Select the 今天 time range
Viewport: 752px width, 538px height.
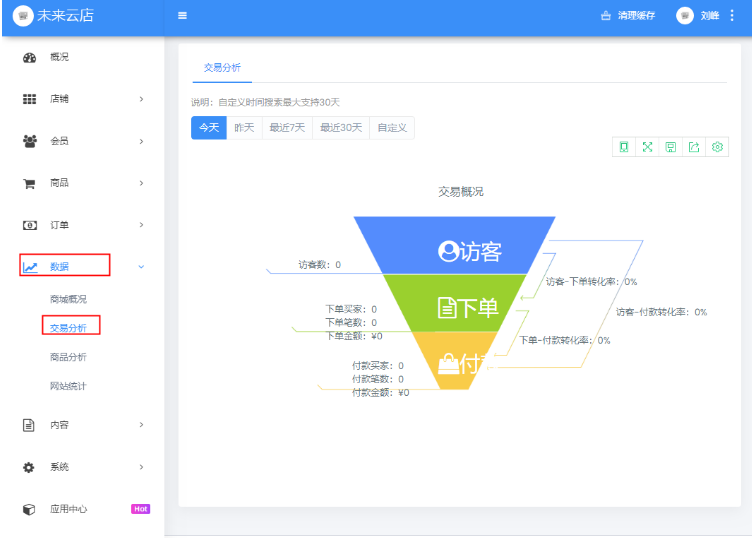[209, 128]
